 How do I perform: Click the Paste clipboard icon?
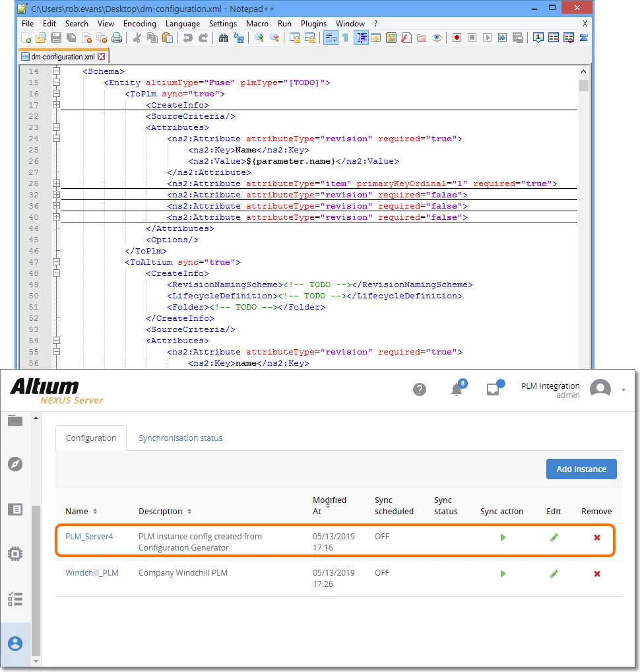(168, 38)
